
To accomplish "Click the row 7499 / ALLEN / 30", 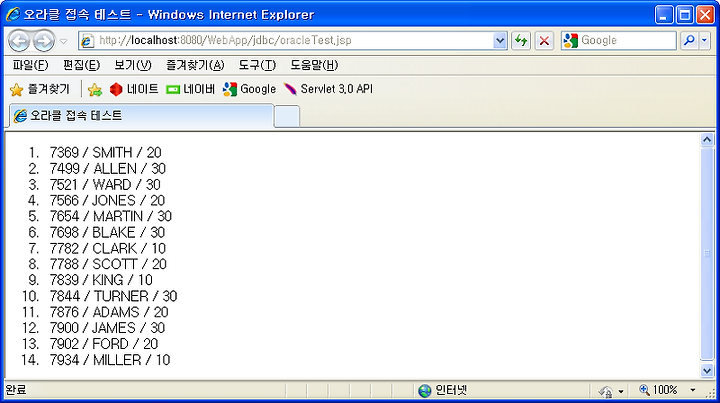I will click(x=108, y=168).
